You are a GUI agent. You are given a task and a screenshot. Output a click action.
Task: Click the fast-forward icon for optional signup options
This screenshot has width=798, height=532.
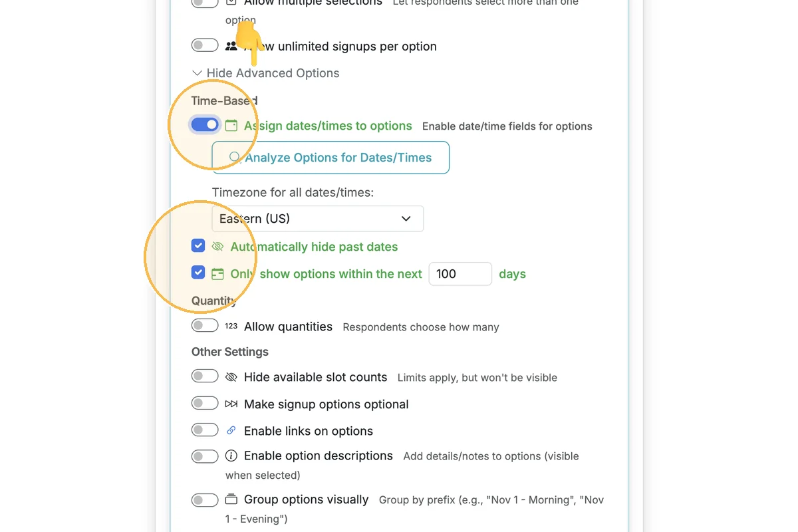point(231,404)
